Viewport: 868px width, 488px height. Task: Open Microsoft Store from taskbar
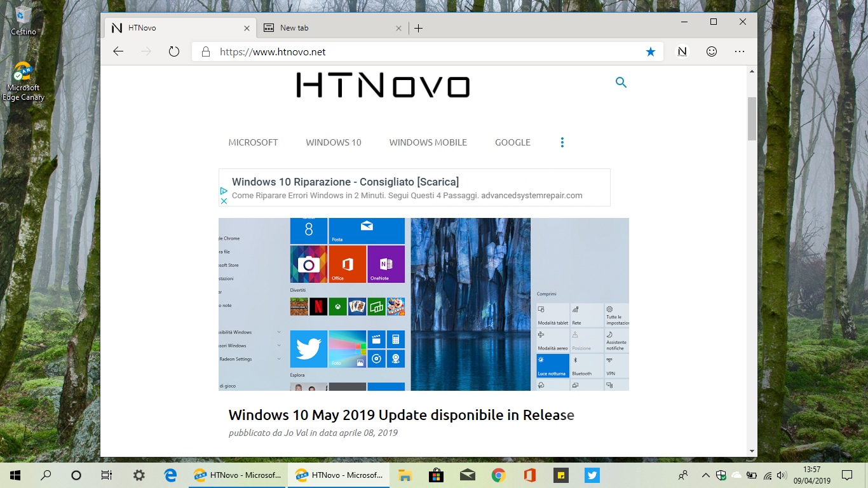coord(436,475)
